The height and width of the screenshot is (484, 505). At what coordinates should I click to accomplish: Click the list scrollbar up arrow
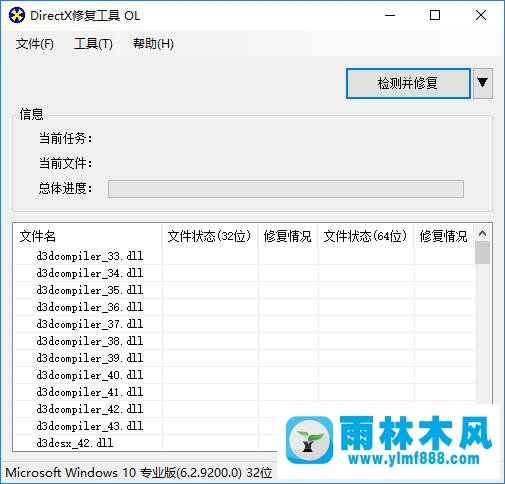pyautogui.click(x=482, y=233)
